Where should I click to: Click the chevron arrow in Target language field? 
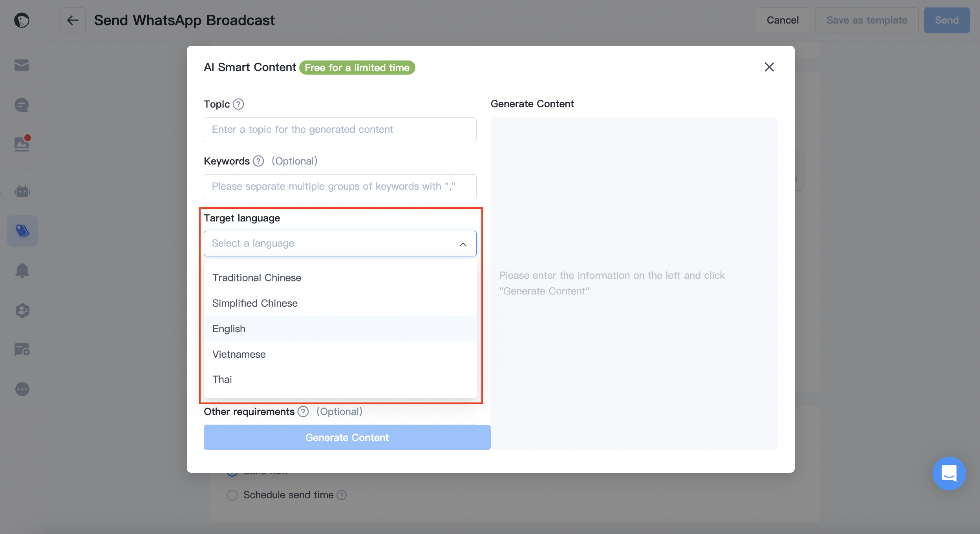tap(463, 244)
